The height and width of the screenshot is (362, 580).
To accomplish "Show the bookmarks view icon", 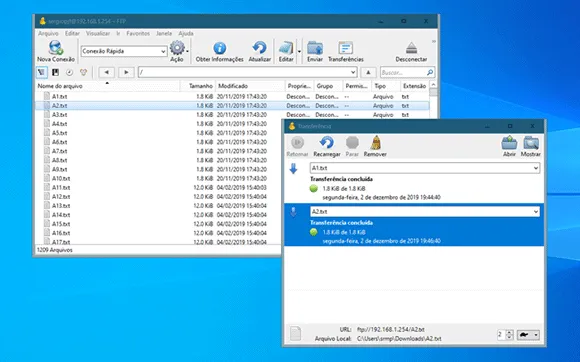I will pyautogui.click(x=55, y=72).
